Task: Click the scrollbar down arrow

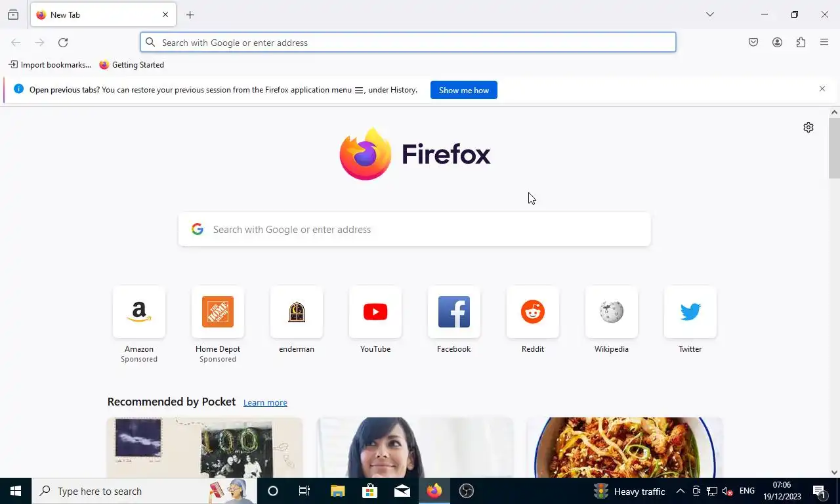Action: click(834, 472)
